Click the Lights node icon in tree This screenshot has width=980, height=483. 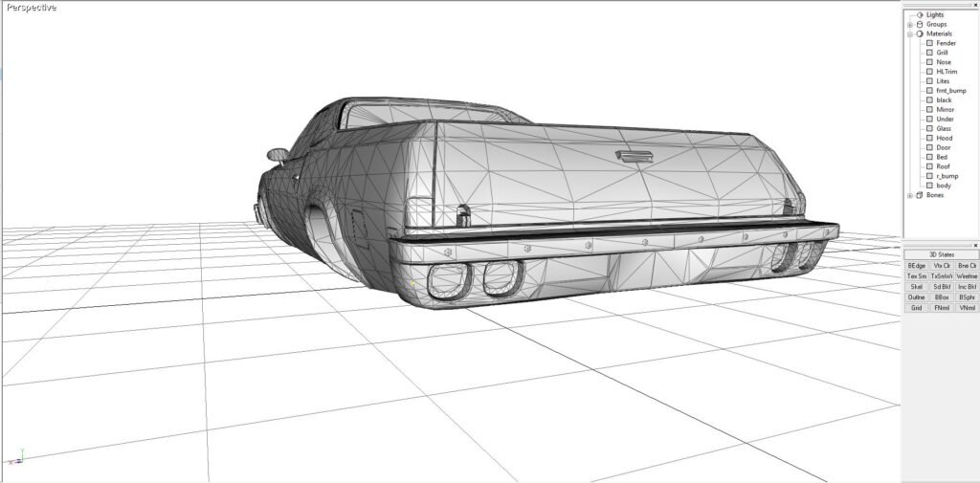click(x=920, y=14)
